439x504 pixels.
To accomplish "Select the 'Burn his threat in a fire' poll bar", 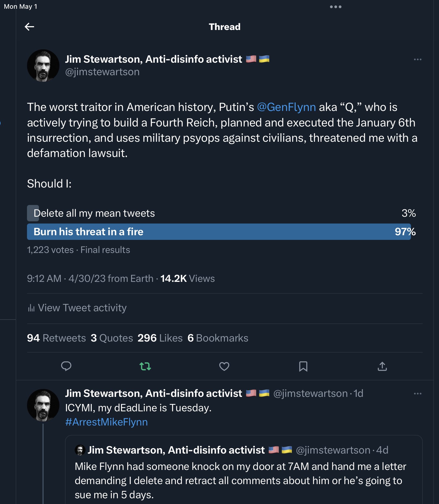I will coord(219,232).
